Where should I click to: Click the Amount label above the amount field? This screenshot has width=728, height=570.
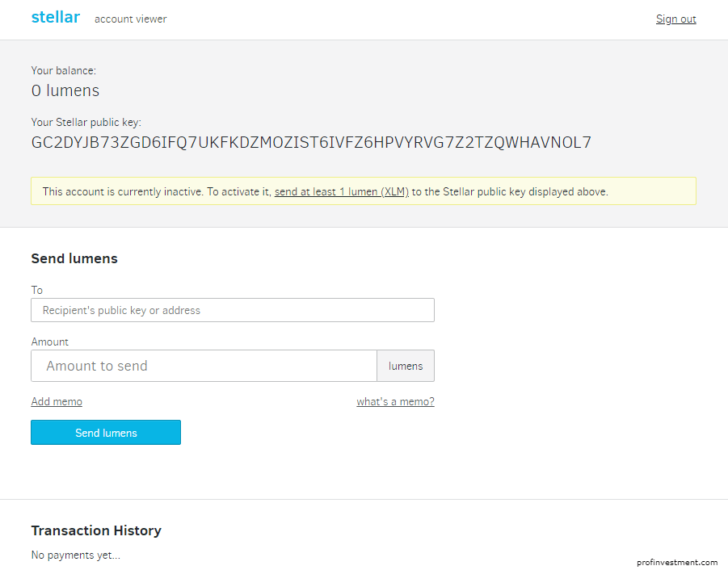coord(49,342)
